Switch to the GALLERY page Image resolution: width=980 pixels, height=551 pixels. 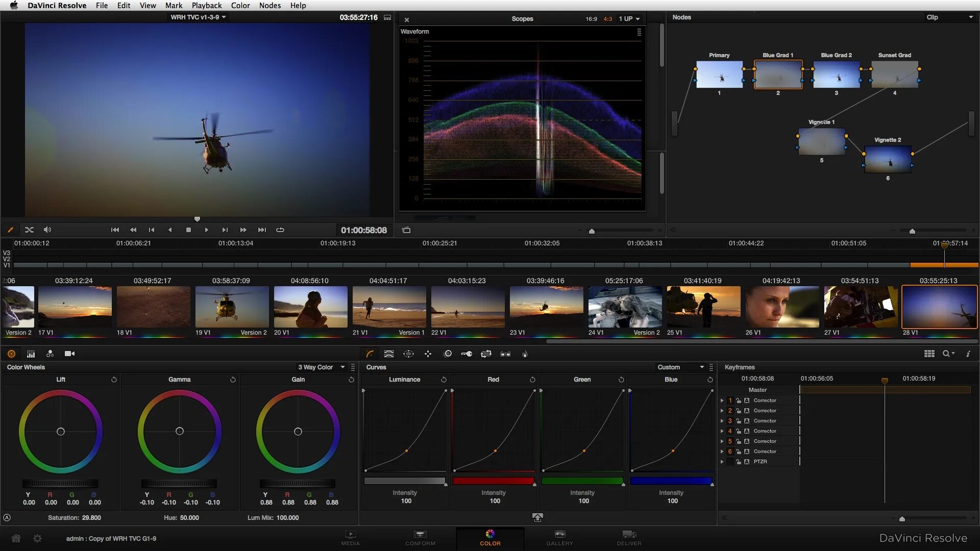pyautogui.click(x=559, y=538)
